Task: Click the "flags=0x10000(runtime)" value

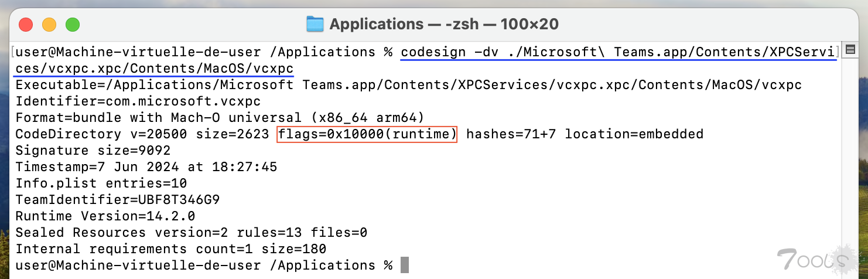Action: pos(367,134)
